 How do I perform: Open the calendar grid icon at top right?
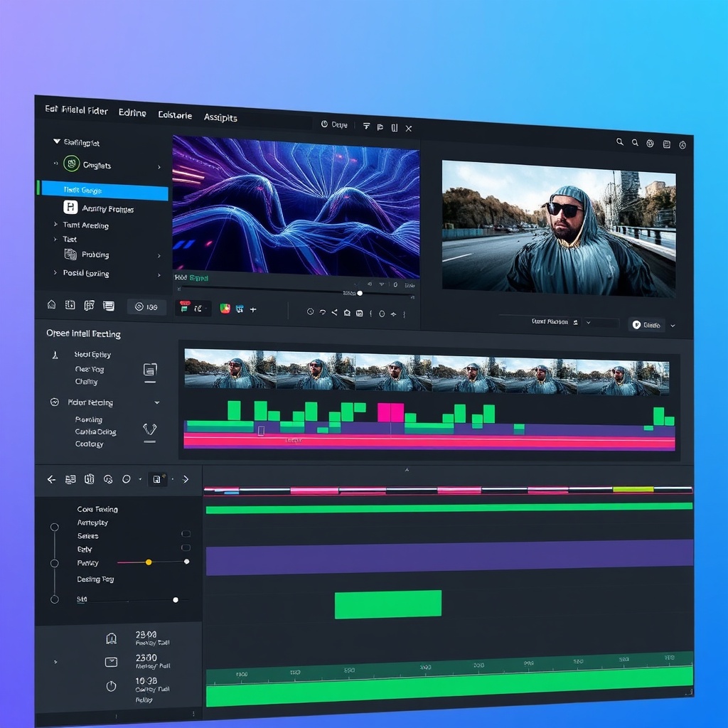pos(667,144)
